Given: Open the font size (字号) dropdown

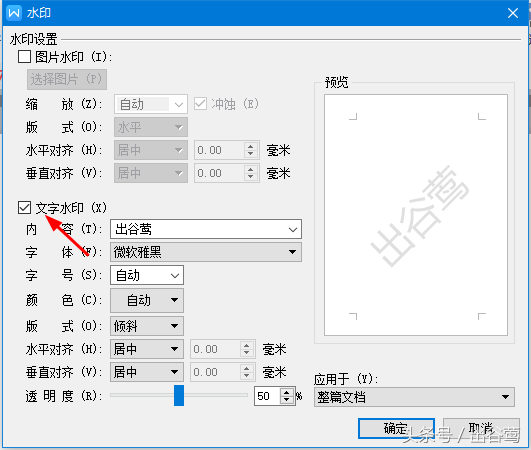Looking at the screenshot, I should click(x=147, y=275).
